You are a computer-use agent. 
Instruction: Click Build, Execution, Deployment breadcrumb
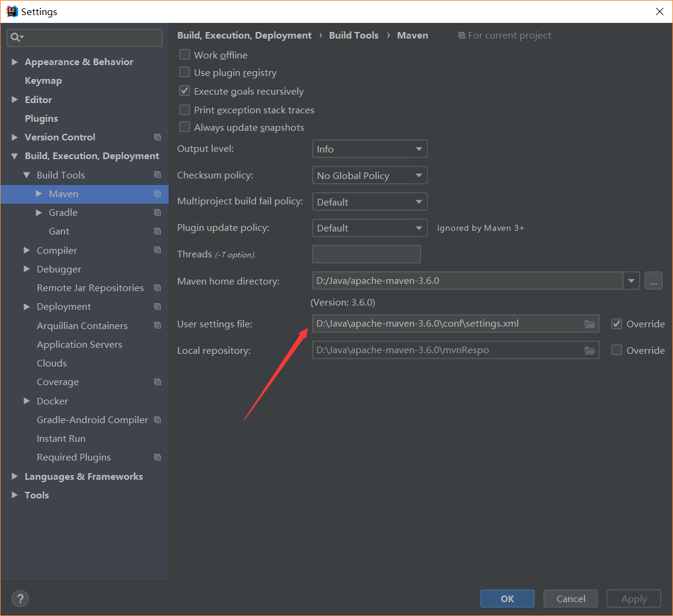coord(244,35)
